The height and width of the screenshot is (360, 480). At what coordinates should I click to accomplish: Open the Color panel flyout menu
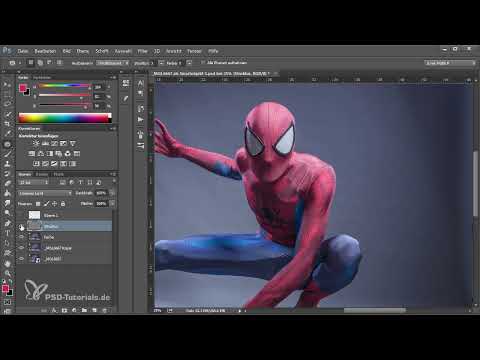click(113, 77)
